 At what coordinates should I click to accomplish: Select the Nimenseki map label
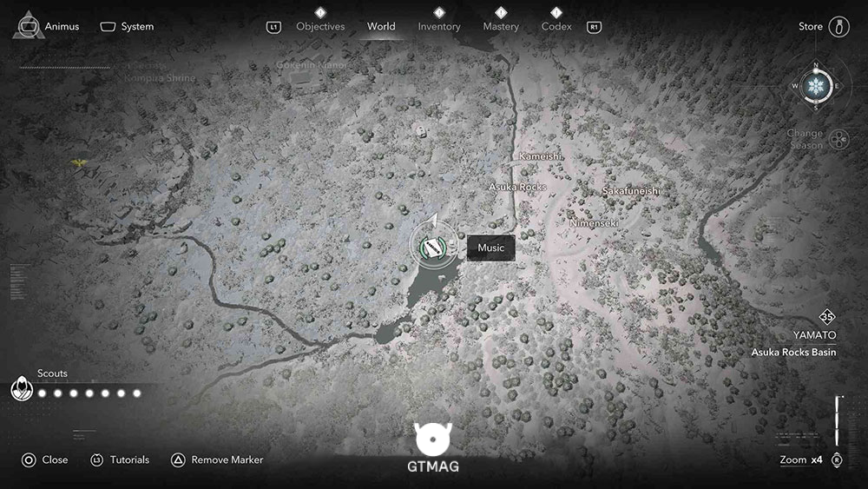[594, 223]
